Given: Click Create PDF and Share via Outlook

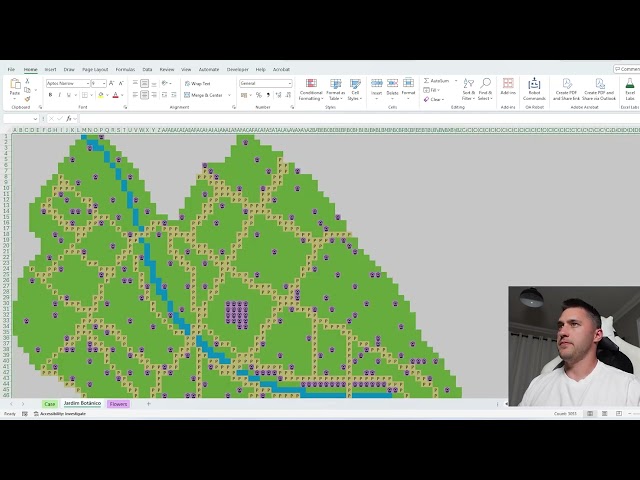Looking at the screenshot, I should coord(599,89).
